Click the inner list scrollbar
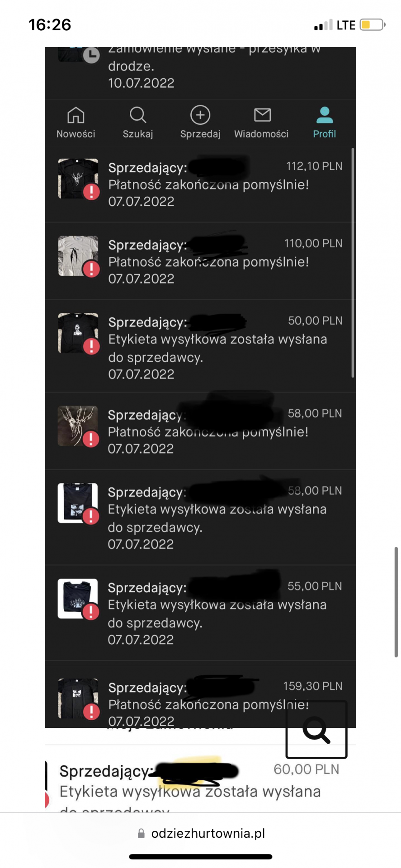The height and width of the screenshot is (868, 401). tap(353, 262)
